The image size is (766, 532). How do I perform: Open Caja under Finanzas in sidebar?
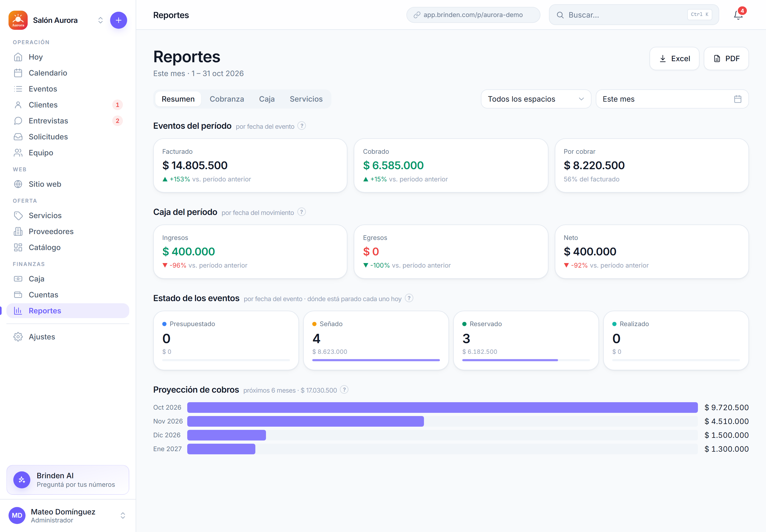point(68,279)
